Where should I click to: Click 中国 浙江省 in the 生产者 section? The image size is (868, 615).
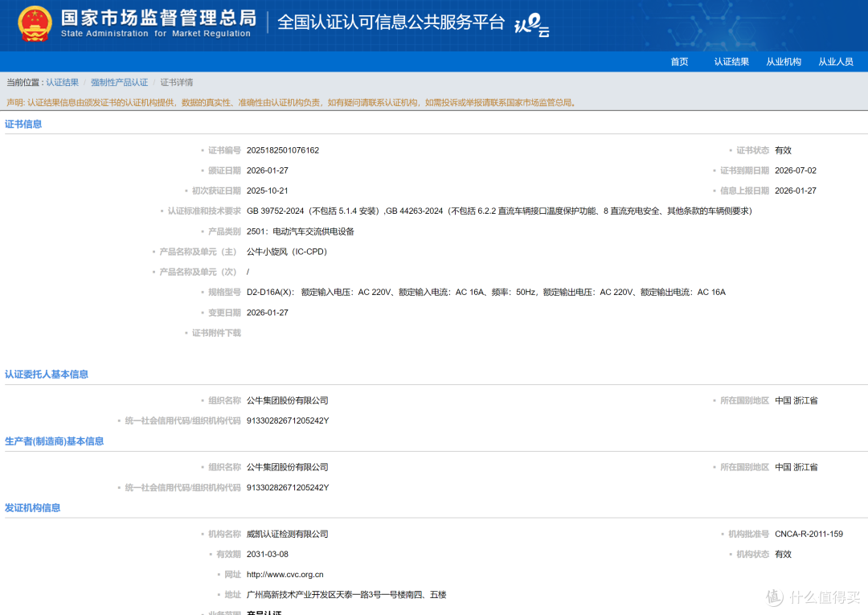coord(796,467)
